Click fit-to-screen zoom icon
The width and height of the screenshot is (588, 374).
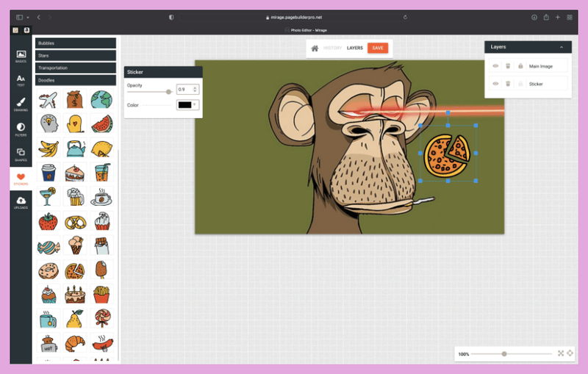[561, 353]
